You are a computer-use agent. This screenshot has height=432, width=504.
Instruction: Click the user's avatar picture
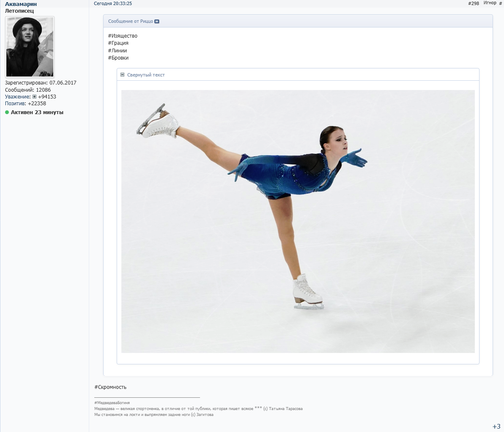tap(30, 47)
